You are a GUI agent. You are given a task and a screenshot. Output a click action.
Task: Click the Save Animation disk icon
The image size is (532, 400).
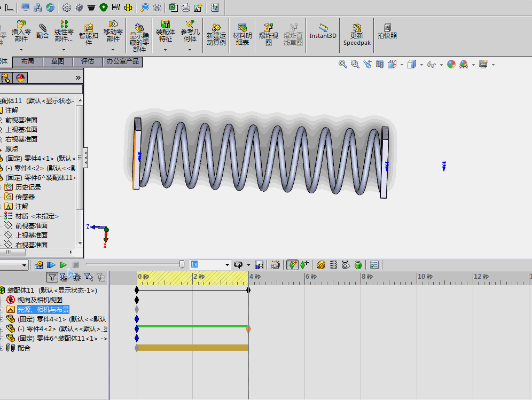[259, 265]
